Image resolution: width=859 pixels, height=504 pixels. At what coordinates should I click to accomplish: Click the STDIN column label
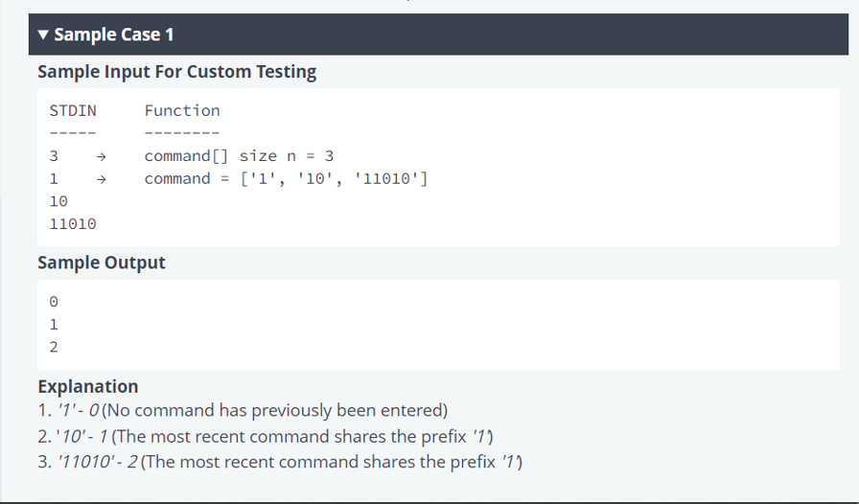[x=73, y=110]
